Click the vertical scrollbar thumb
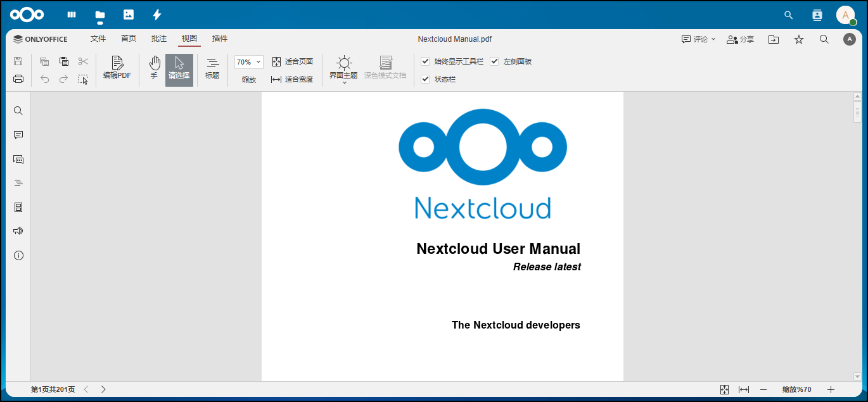This screenshot has width=868, height=402. coord(857,113)
